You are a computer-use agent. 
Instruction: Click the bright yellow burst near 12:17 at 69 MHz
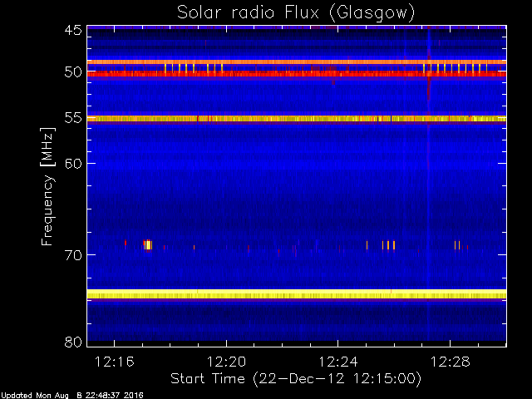148,244
